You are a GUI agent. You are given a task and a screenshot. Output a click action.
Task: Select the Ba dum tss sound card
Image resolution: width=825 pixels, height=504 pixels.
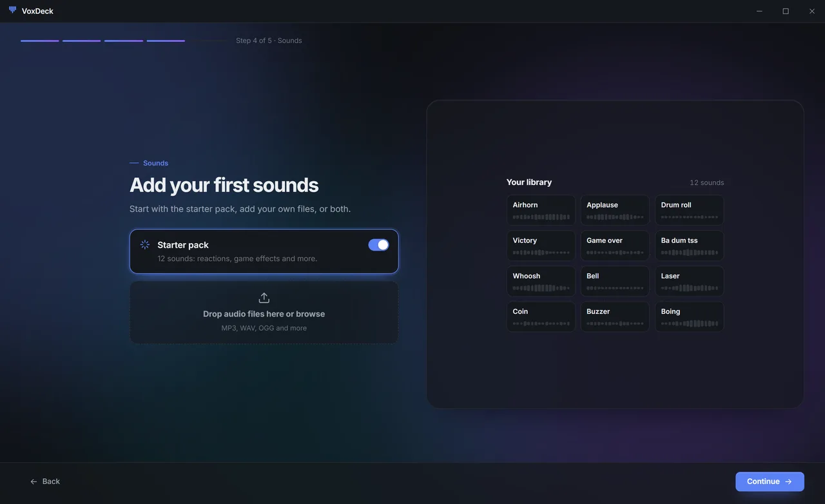689,246
